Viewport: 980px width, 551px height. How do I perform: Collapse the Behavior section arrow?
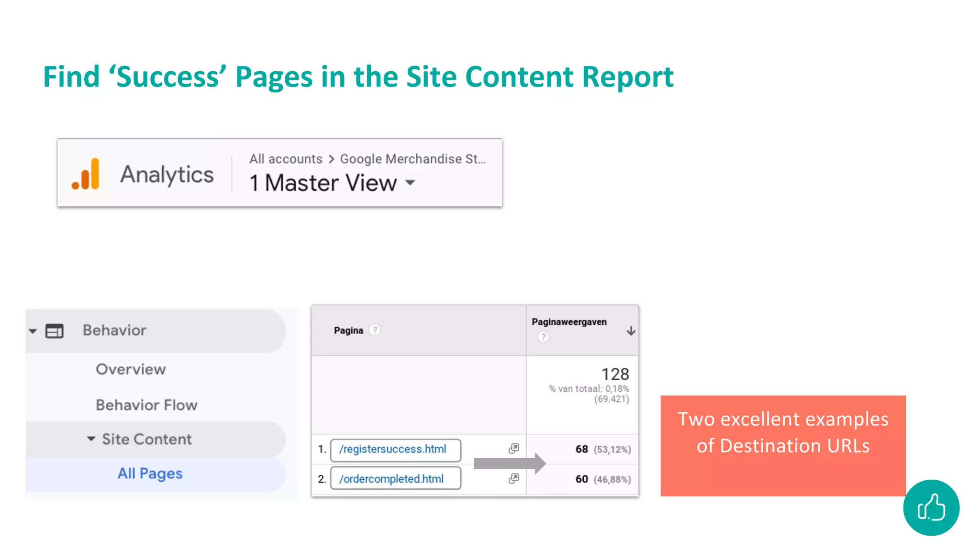coord(33,331)
